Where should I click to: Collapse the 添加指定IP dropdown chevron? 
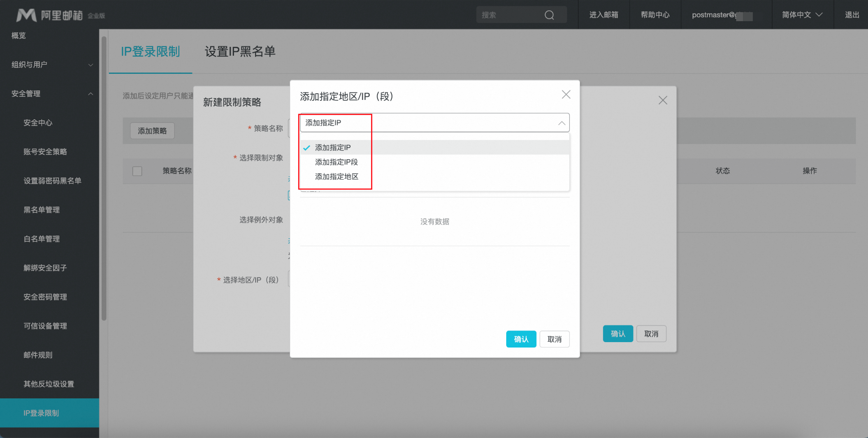[x=562, y=123]
